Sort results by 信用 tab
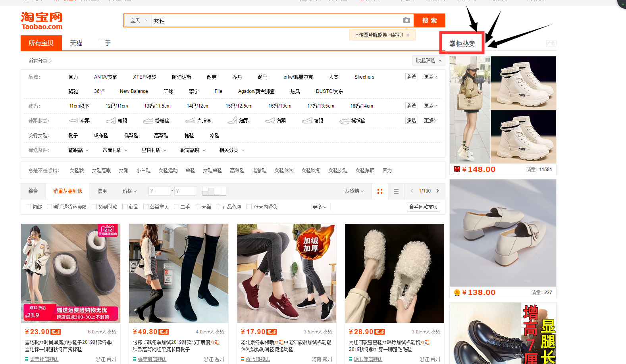 pyautogui.click(x=102, y=191)
